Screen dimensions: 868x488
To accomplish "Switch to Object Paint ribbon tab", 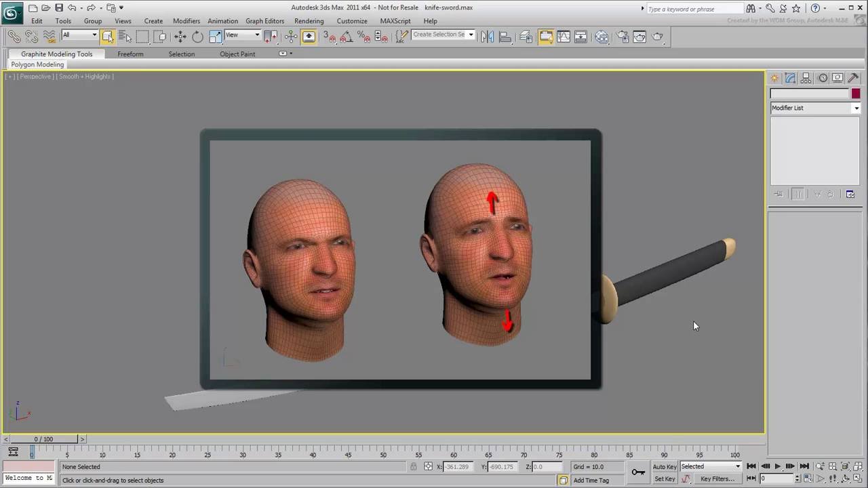I will (237, 54).
